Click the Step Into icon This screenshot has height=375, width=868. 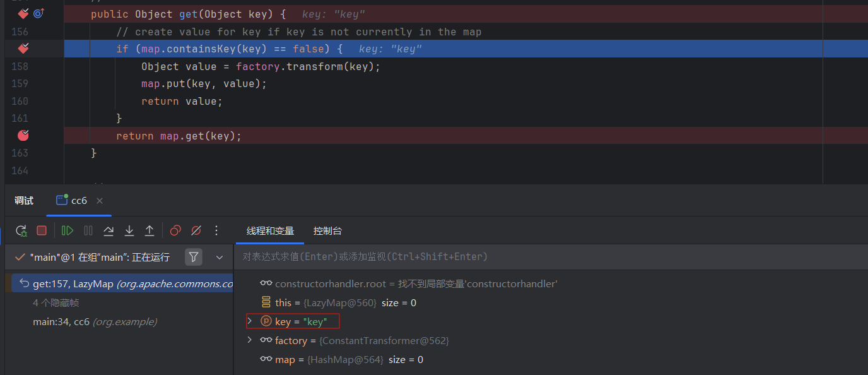(x=129, y=231)
